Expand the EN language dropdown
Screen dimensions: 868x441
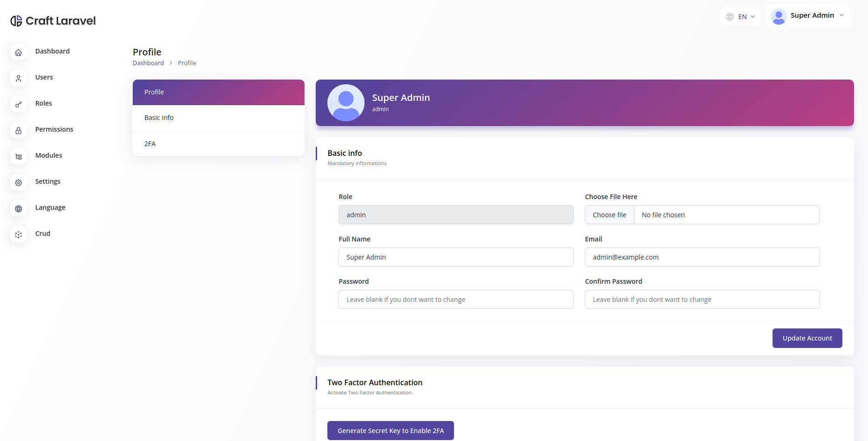(x=740, y=17)
